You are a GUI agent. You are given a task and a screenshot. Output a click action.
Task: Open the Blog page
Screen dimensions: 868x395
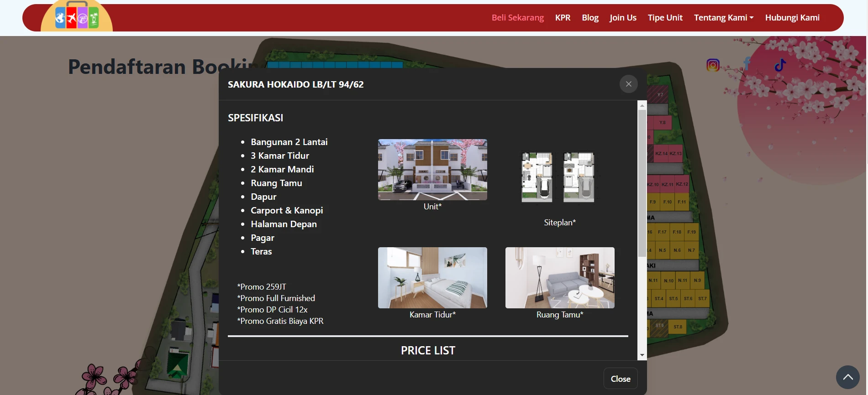point(590,17)
